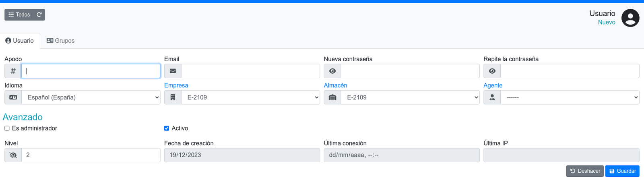
Task: Click the language icon beside Idioma
Action: tap(13, 97)
